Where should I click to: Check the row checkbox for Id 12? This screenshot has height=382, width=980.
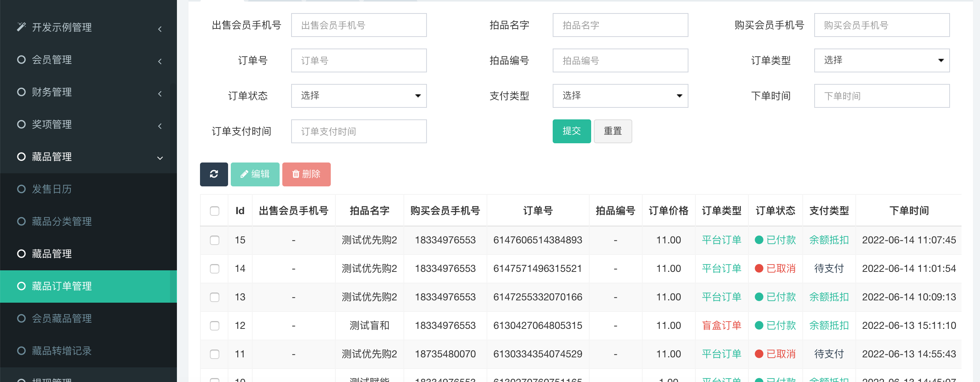(215, 326)
